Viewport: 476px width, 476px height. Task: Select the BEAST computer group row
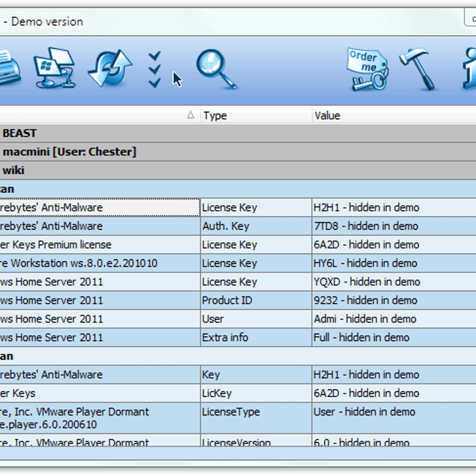238,133
